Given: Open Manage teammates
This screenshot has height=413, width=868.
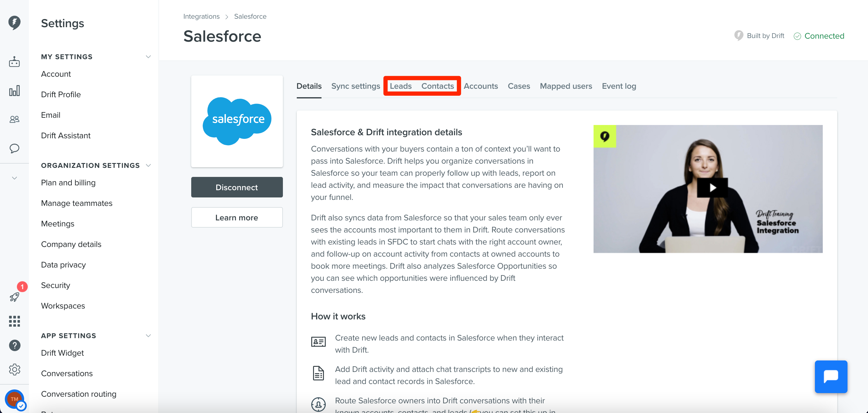Looking at the screenshot, I should (77, 203).
